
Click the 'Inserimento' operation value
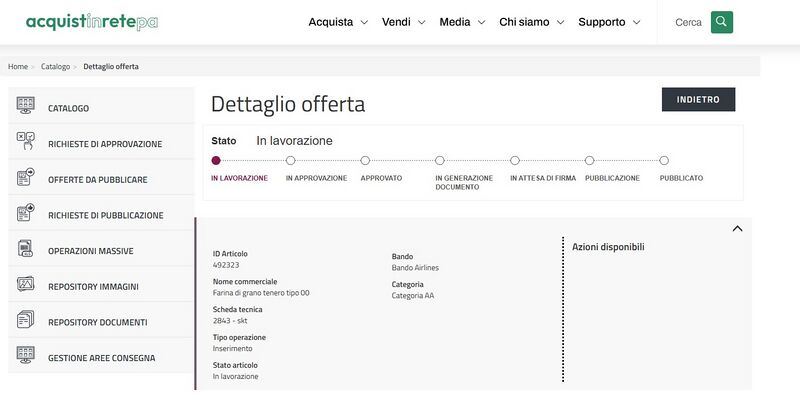click(232, 348)
